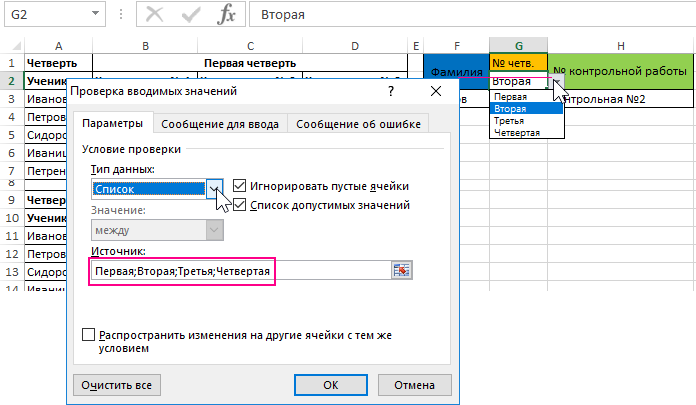
Task: Click the formula bar containing Вторая
Action: click(472, 14)
